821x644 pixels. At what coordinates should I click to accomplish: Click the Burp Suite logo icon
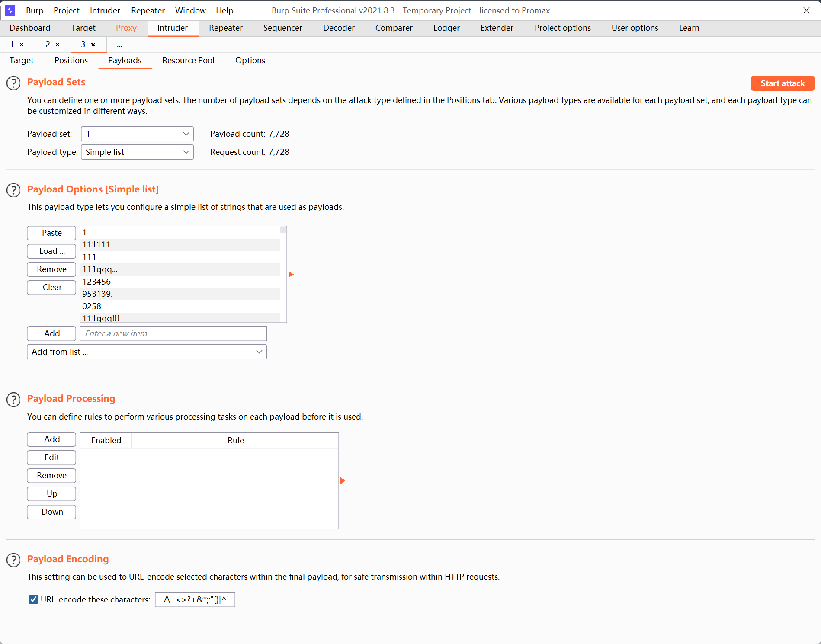tap(10, 10)
